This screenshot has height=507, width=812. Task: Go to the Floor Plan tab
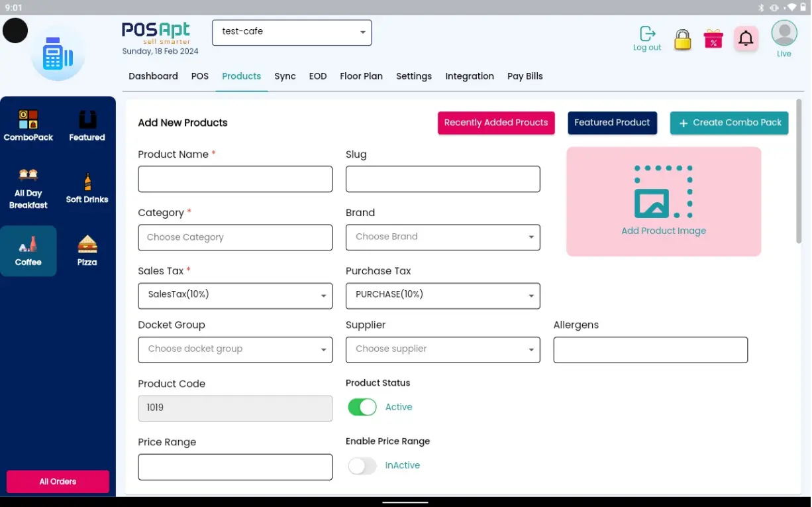(361, 76)
